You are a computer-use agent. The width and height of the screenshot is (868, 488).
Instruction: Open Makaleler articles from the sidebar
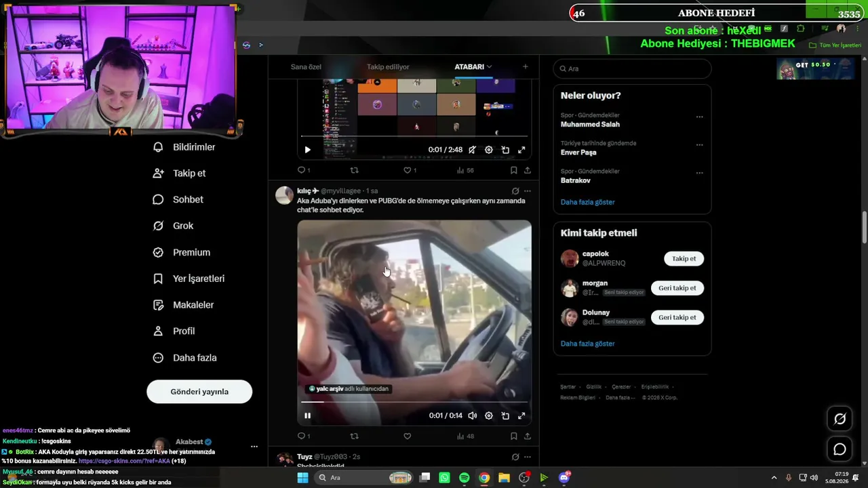183,305
